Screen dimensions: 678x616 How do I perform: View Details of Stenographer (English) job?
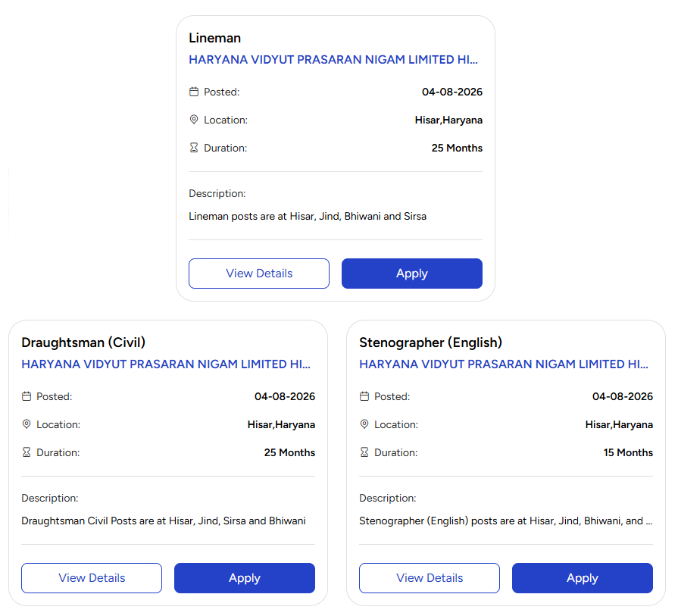(430, 578)
